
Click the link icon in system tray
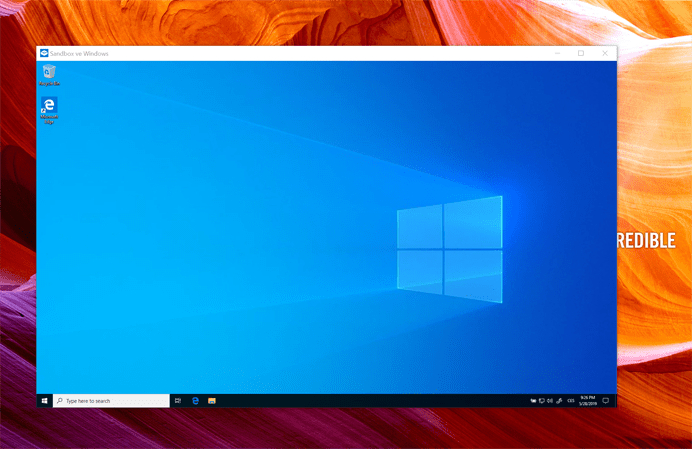pos(558,400)
